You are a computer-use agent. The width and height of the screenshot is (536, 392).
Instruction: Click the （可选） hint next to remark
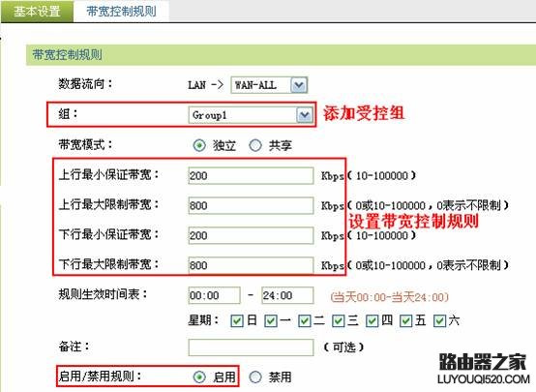(x=343, y=347)
